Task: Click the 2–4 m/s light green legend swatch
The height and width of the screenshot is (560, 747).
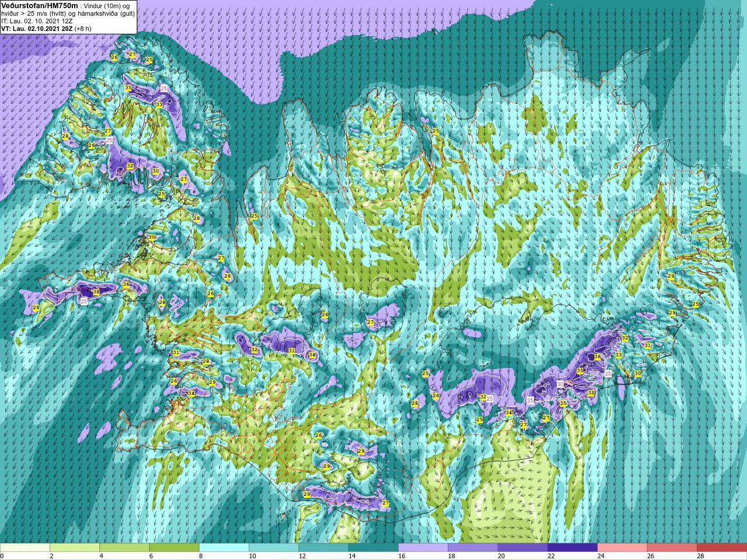Action: click(75, 548)
